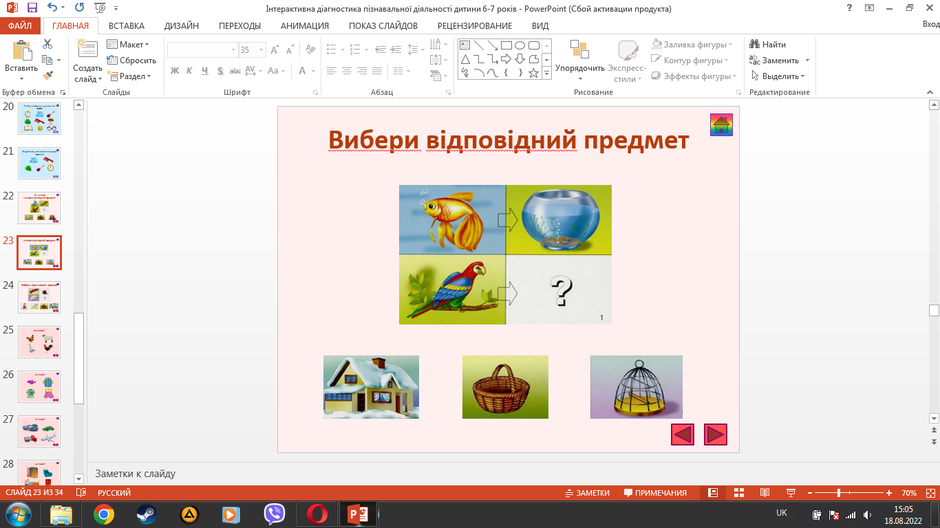Start slideshow from quick access toolbar icon
Viewport: 940px width, 528px height.
100,8
